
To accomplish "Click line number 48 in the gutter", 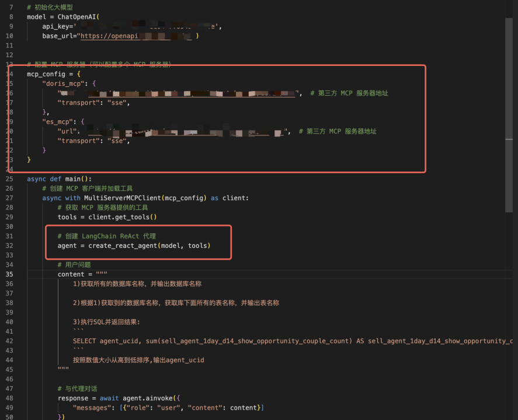I will [x=9, y=398].
